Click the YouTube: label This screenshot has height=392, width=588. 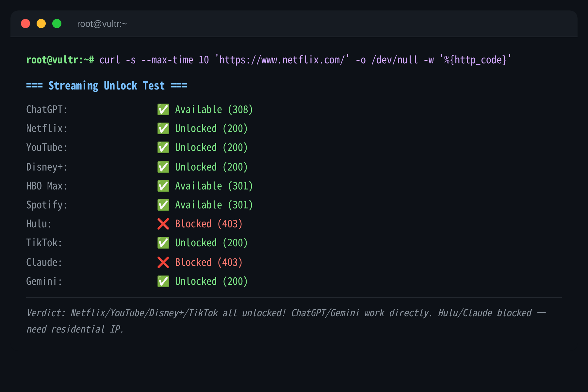click(x=47, y=147)
